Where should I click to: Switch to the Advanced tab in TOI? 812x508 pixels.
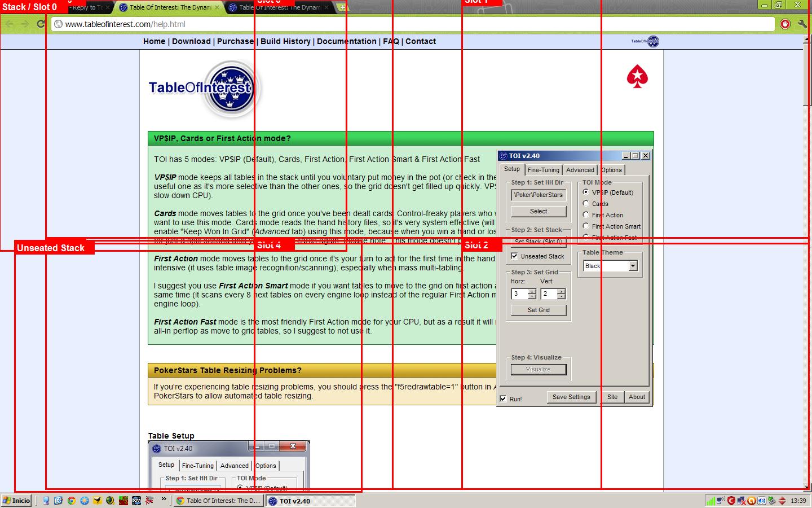(580, 170)
